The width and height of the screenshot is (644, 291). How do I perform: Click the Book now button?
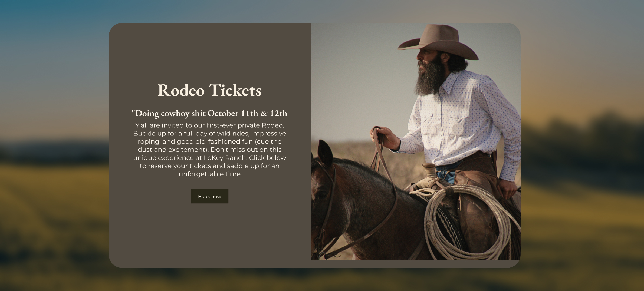point(209,196)
